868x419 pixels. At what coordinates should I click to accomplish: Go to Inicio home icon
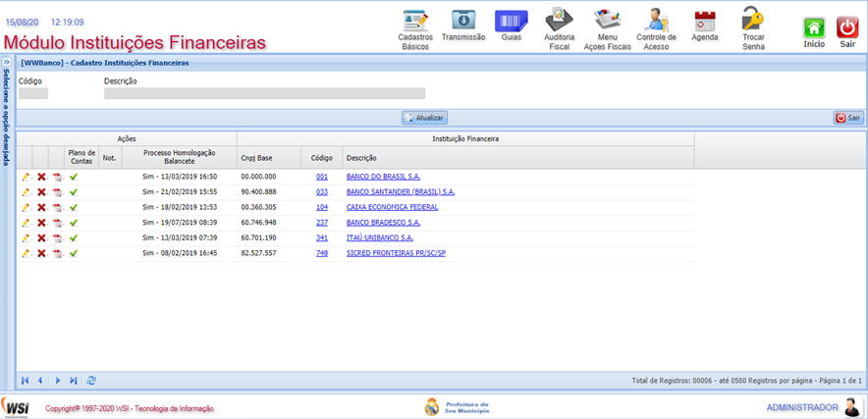[x=814, y=27]
